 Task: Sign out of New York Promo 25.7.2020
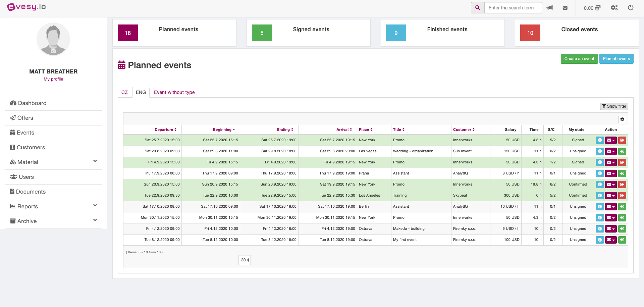[x=622, y=140]
